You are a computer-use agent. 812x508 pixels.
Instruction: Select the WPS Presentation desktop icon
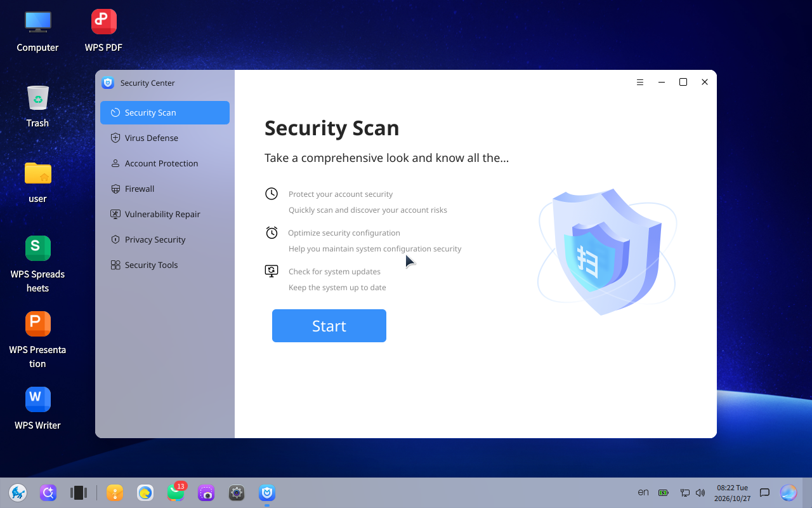tap(37, 340)
